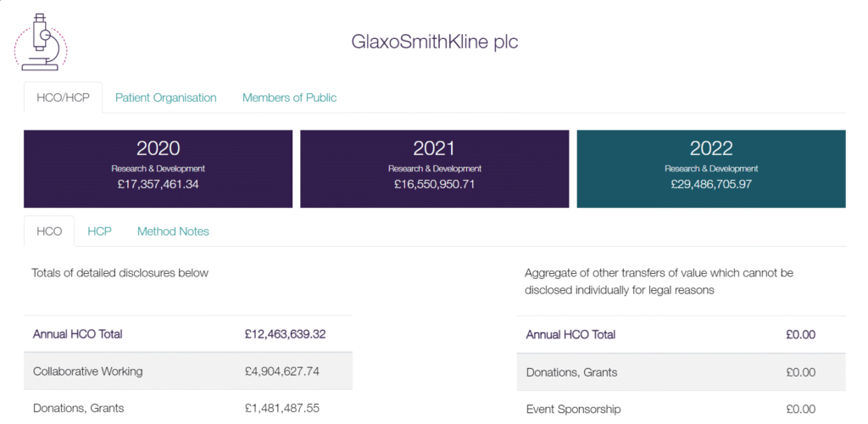
Task: Open the Method Notes tab
Action: pyautogui.click(x=173, y=231)
